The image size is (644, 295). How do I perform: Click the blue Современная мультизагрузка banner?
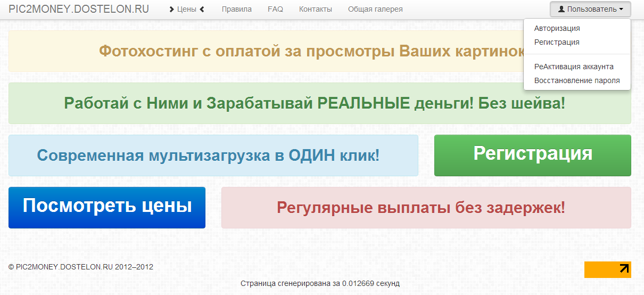213,155
